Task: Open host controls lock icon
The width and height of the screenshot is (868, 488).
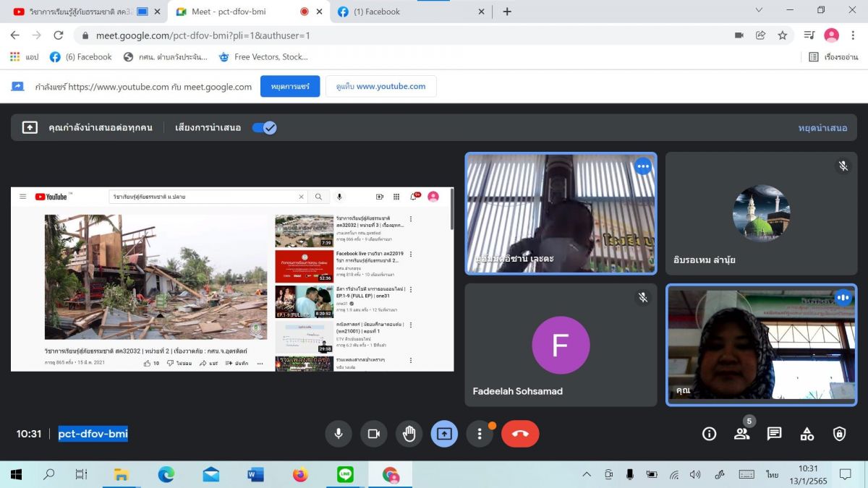Action: coord(839,434)
